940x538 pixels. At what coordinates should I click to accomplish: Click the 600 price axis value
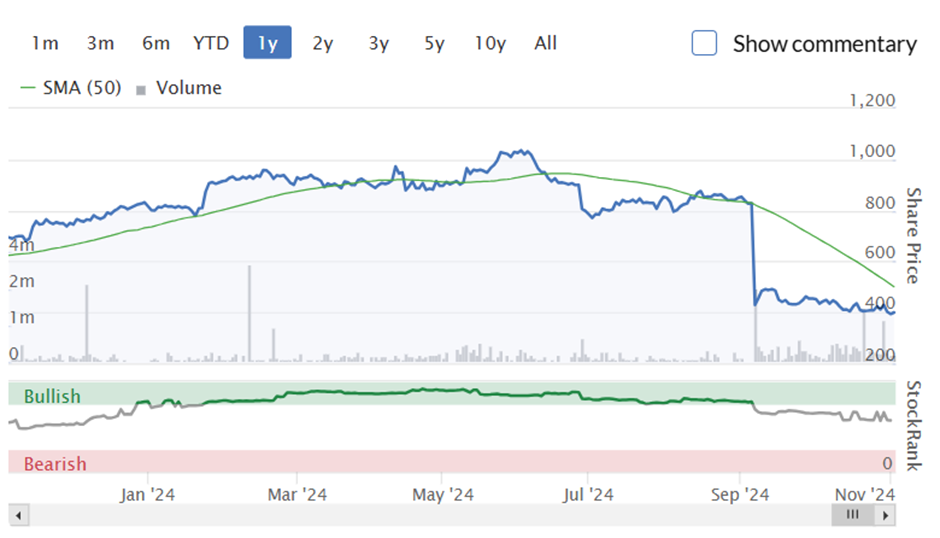coord(880,253)
